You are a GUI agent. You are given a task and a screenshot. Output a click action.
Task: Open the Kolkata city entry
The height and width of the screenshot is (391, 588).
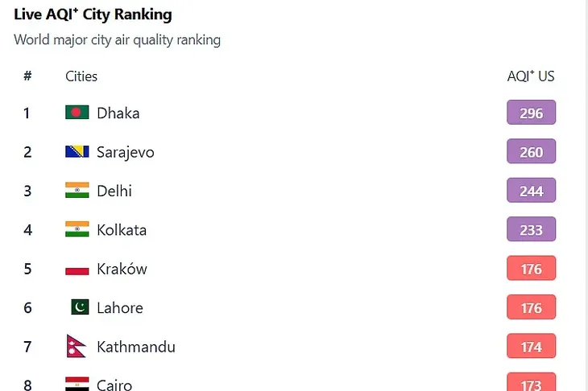coord(121,230)
